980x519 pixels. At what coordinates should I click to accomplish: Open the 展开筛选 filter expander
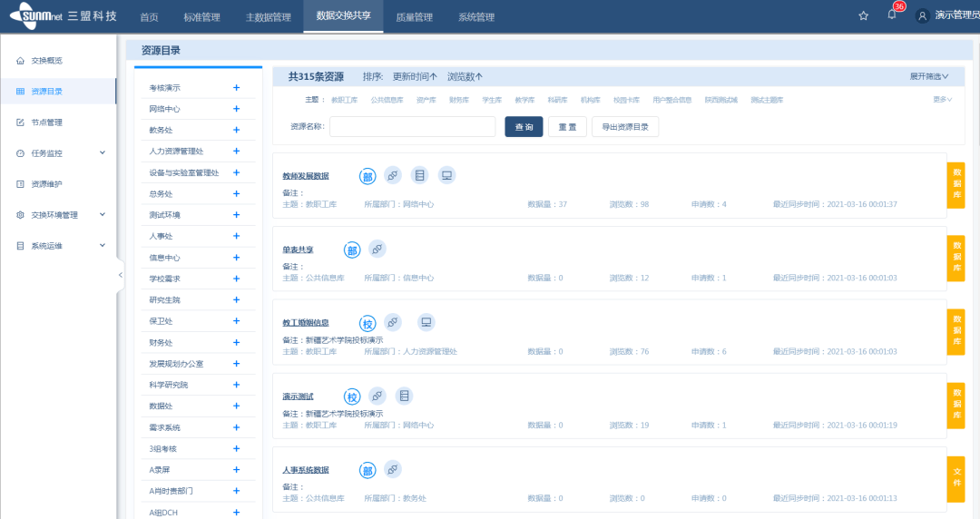coord(928,77)
